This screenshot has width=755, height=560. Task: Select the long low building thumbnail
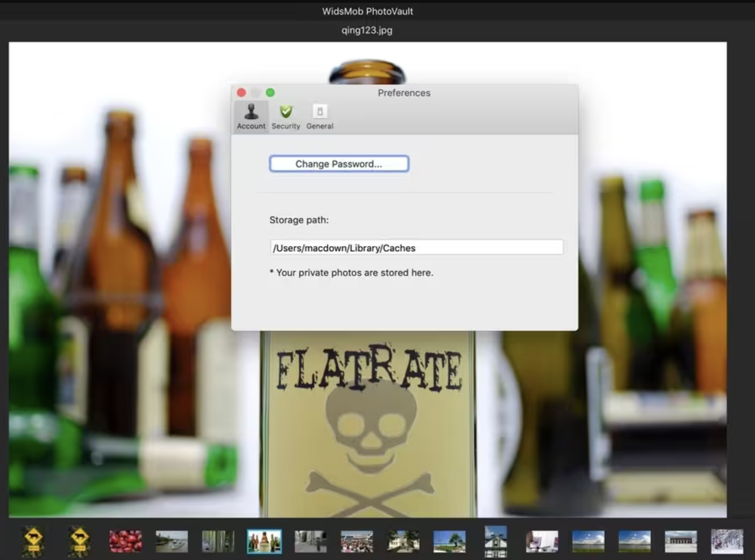pyautogui.click(x=681, y=541)
